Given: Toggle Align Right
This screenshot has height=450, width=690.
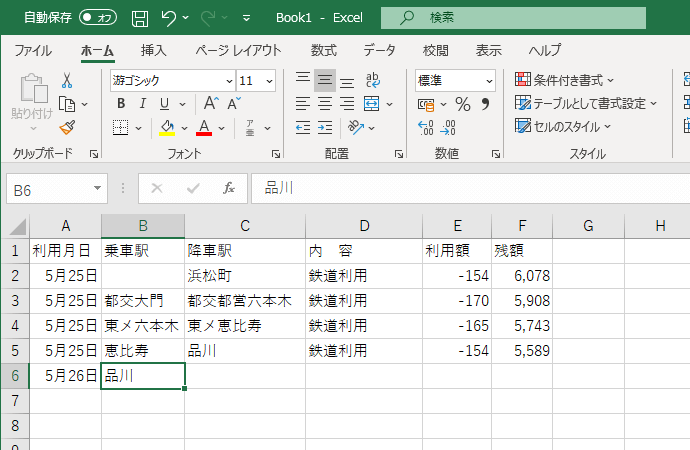Looking at the screenshot, I should click(x=347, y=104).
